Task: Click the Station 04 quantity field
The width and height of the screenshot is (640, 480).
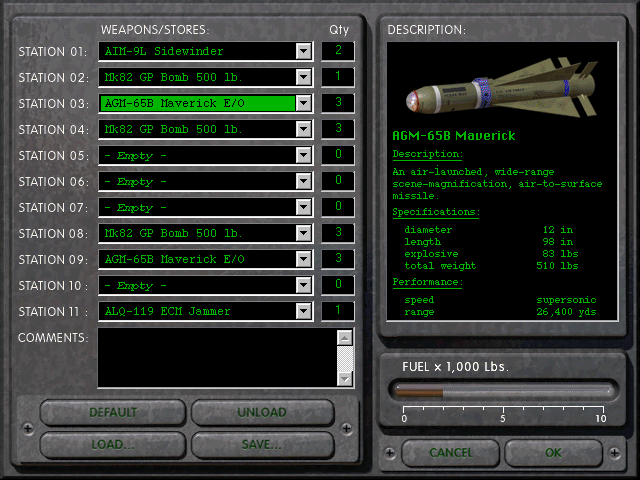Action: (x=338, y=129)
